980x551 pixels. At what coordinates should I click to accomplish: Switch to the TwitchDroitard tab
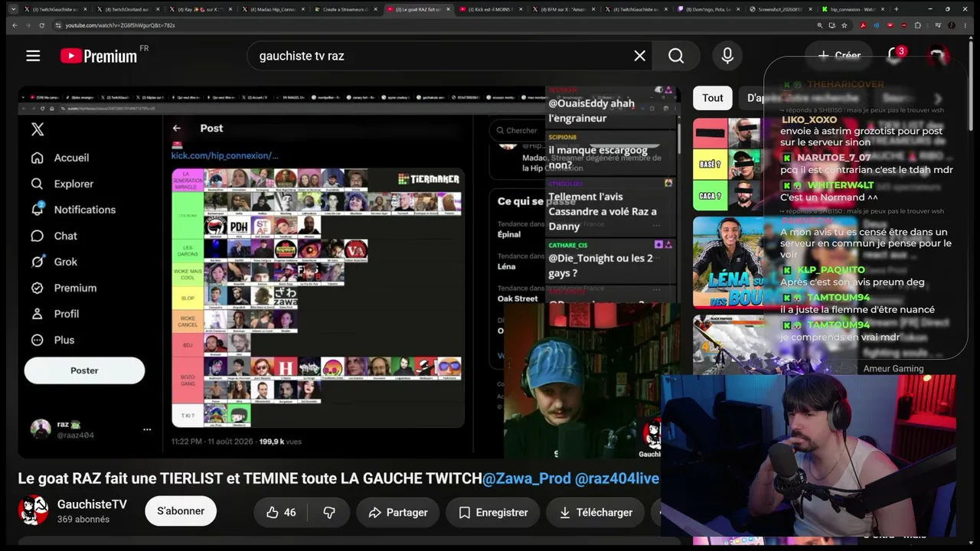[127, 9]
